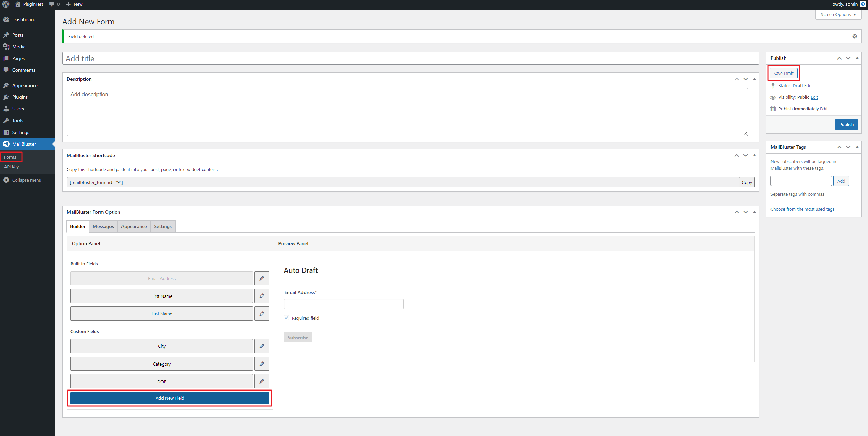Open Choose from the most used tags link
The height and width of the screenshot is (436, 868).
coord(802,209)
